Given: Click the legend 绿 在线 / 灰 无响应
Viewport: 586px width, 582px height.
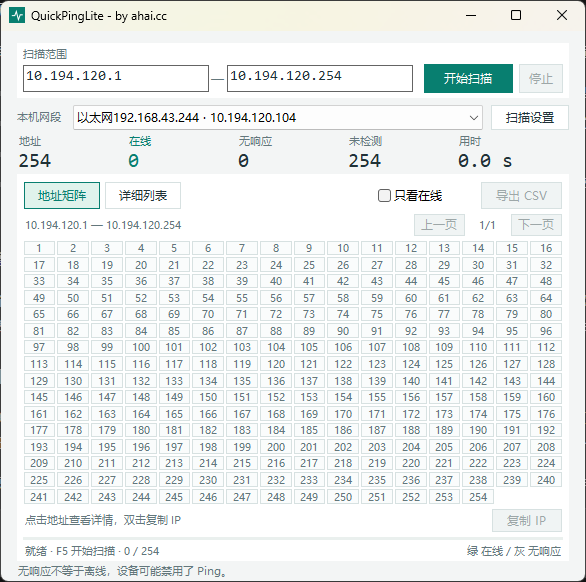Looking at the screenshot, I should tap(514, 551).
